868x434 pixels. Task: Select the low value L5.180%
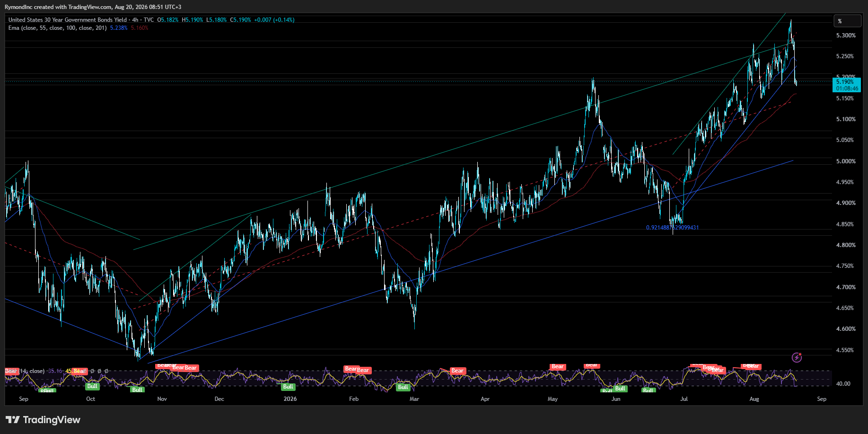(x=217, y=20)
